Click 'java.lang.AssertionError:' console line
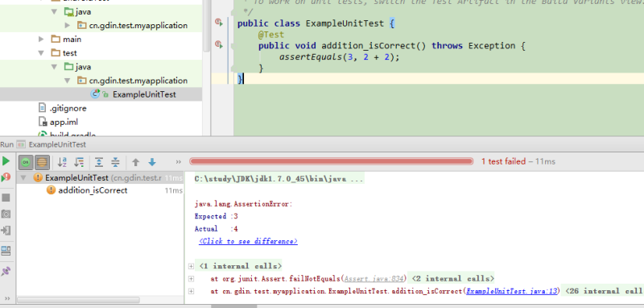This screenshot has width=644, height=308. 244,204
